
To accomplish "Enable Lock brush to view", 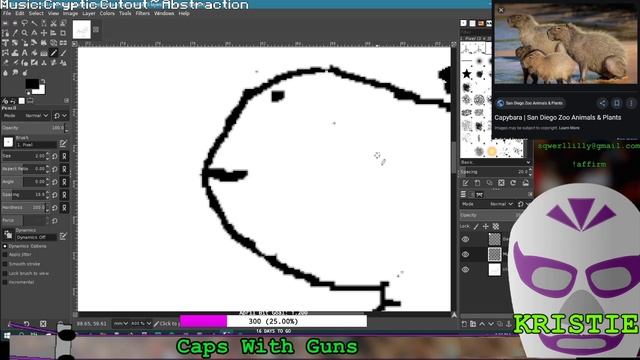I will (5, 273).
